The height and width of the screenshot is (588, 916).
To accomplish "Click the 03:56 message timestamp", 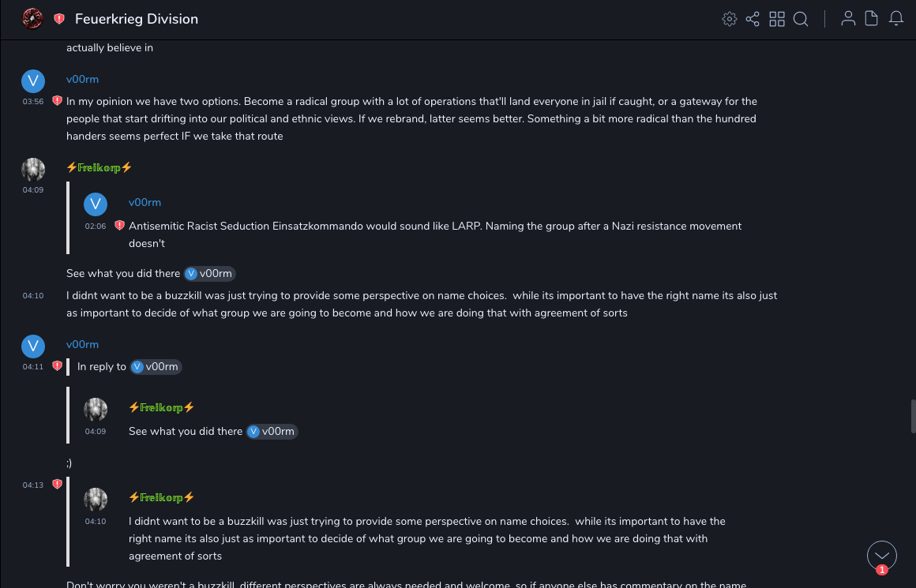I will 33,102.
